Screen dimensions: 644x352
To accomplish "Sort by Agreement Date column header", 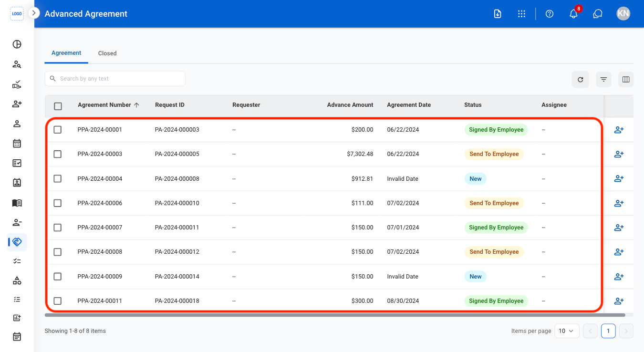I will (x=409, y=105).
